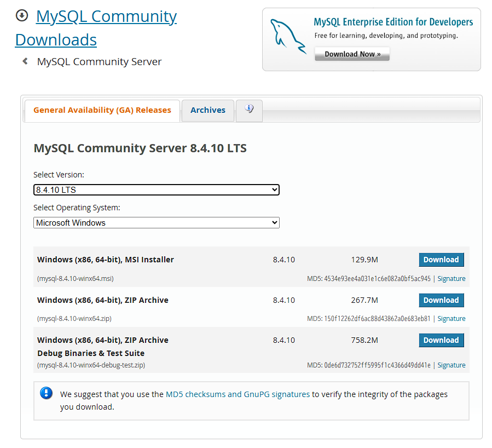Click the blue exclamation notice icon
492x448 pixels.
[x=46, y=393]
